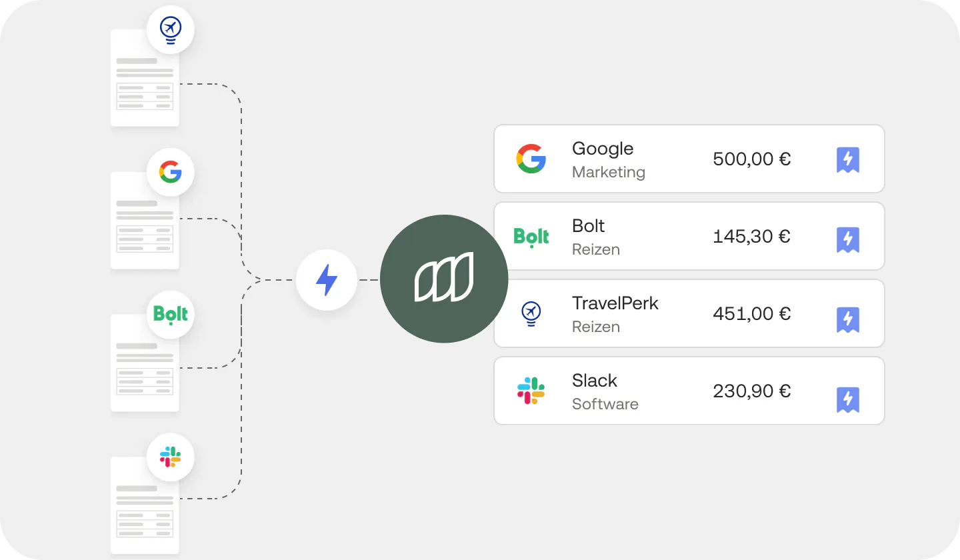Click the receipt icon in the Slack row
The image size is (960, 560).
point(848,399)
